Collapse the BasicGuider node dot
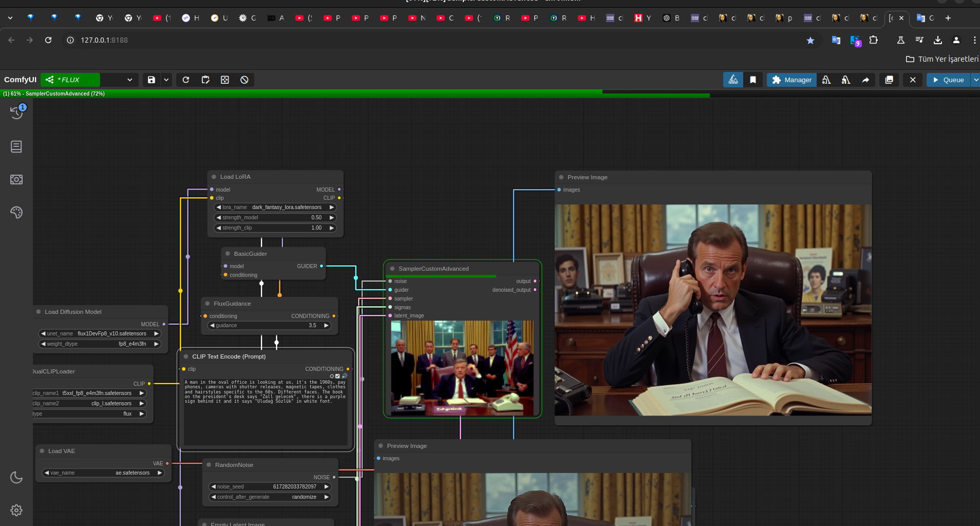Screen dimensions: 980x526 pos(228,254)
